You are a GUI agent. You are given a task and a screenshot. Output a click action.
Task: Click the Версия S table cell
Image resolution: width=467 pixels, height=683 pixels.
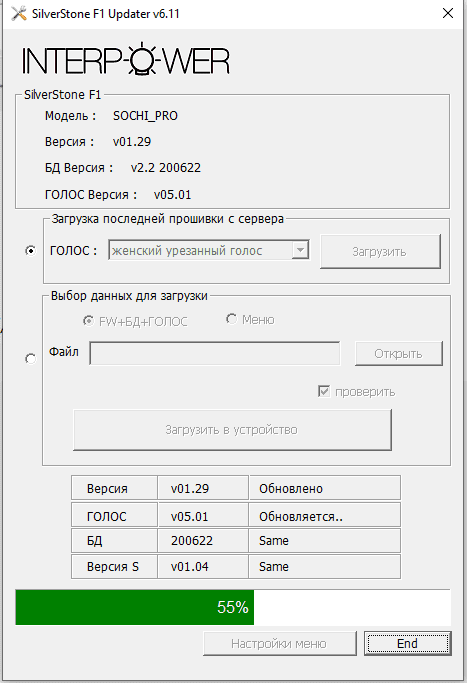point(114,566)
